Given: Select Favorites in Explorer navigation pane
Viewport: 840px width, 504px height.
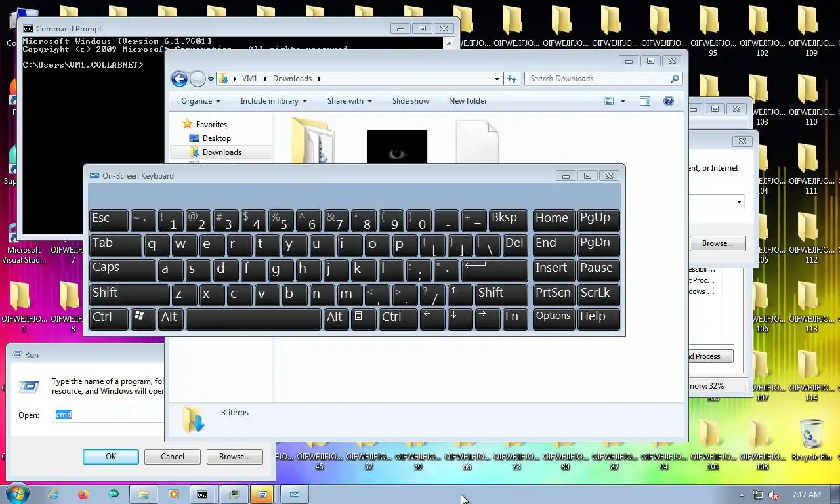Looking at the screenshot, I should point(211,125).
